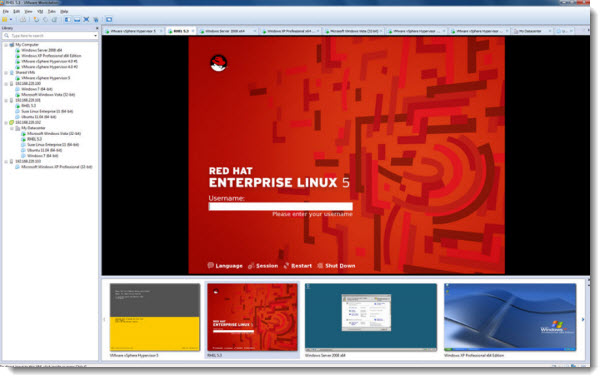The width and height of the screenshot is (605, 382).
Task: Collapse the 192.168.229.102 host node
Action: 6,123
